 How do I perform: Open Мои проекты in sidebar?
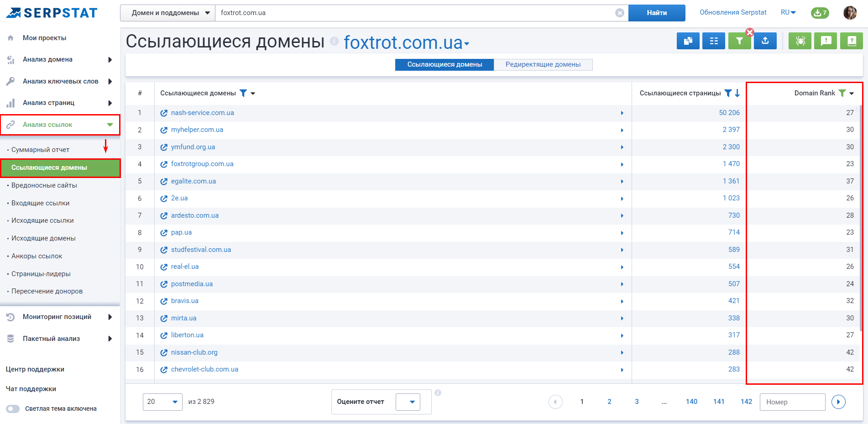pos(45,38)
